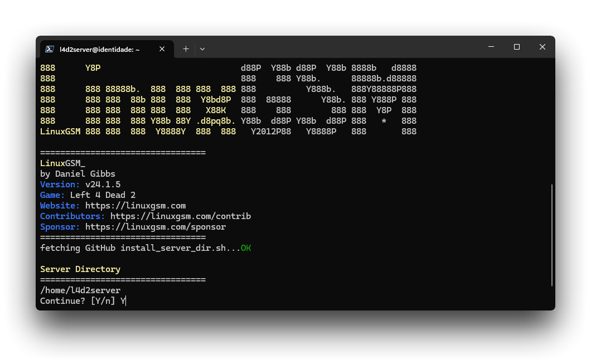Click the green 'OK' status text
Viewport: 591px width, 364px height.
click(x=246, y=248)
